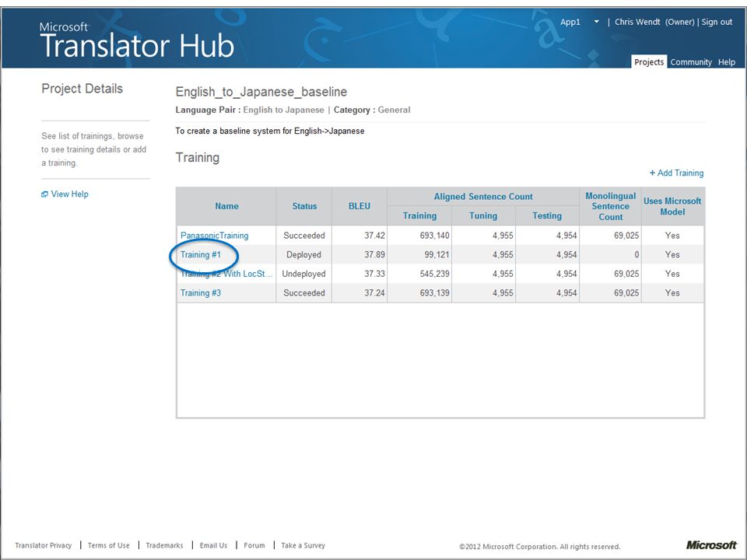This screenshot has height=560, width=747.
Task: Open the View Help link
Action: pyautogui.click(x=69, y=194)
